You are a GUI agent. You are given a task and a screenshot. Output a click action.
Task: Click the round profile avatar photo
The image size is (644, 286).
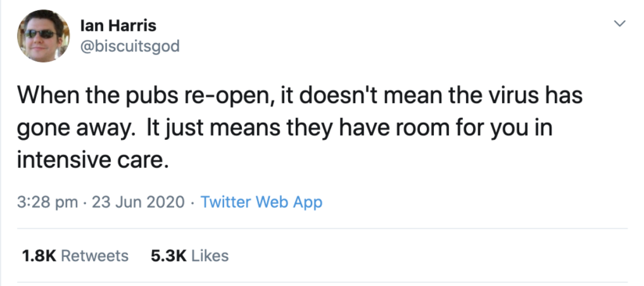click(x=43, y=36)
